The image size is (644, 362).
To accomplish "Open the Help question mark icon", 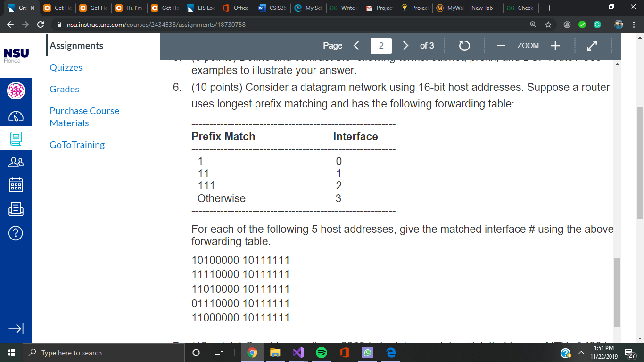I will [x=16, y=233].
